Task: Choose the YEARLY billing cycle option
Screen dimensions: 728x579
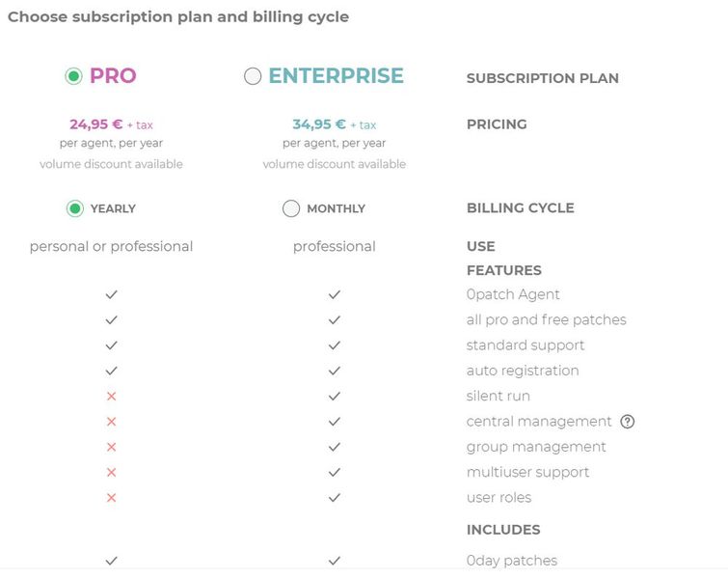Action: pos(74,208)
